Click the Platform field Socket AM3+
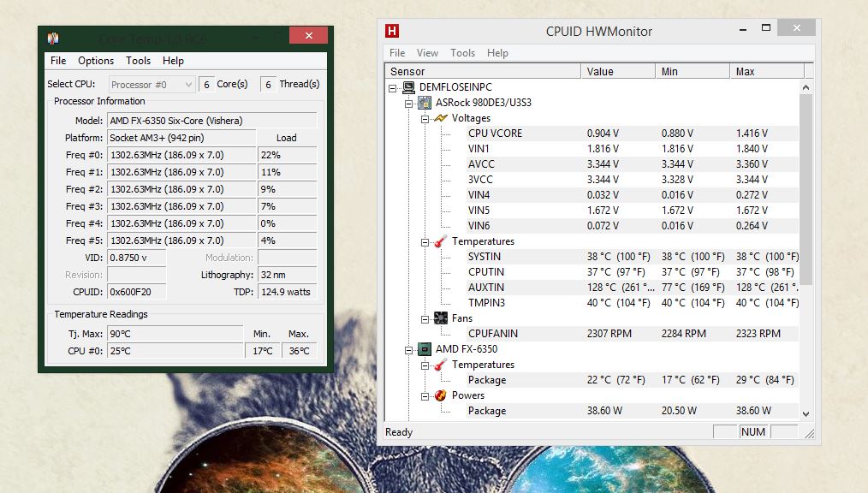 181,138
